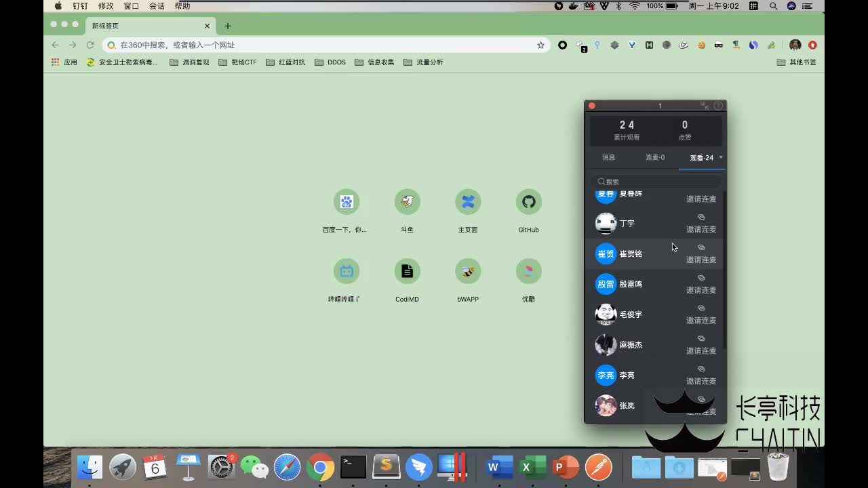The image size is (868, 488).
Task: Invite 麻振杰 to 连麦
Action: point(701,350)
